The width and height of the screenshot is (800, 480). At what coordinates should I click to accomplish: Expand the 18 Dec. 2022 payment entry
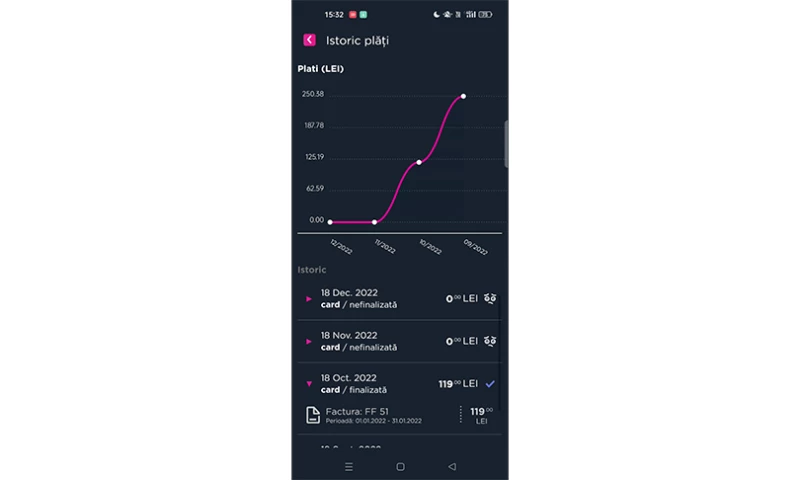[x=309, y=299]
